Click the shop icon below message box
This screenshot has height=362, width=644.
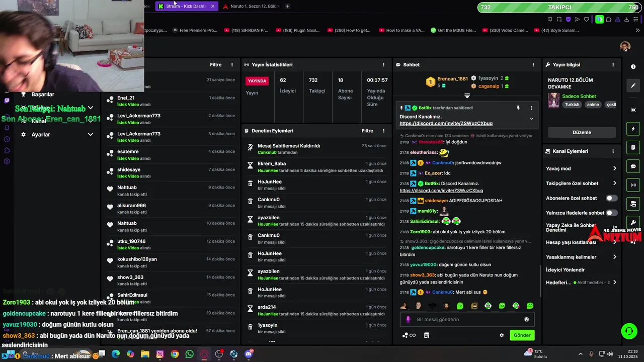coord(427,335)
